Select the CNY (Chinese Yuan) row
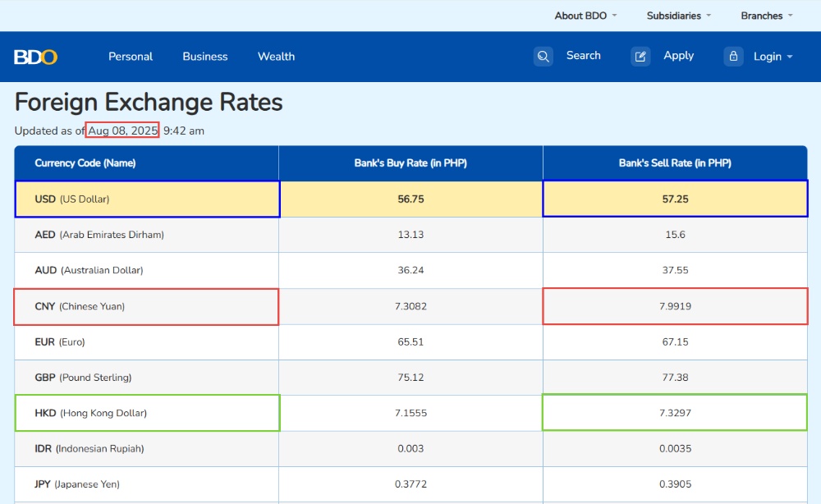Viewport: 821px width, 504px height. (x=410, y=306)
